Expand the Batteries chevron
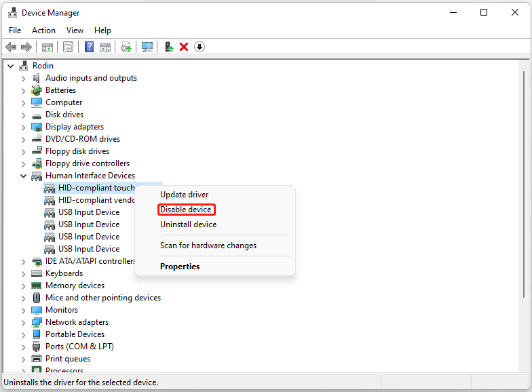This screenshot has height=392, width=532. point(23,91)
